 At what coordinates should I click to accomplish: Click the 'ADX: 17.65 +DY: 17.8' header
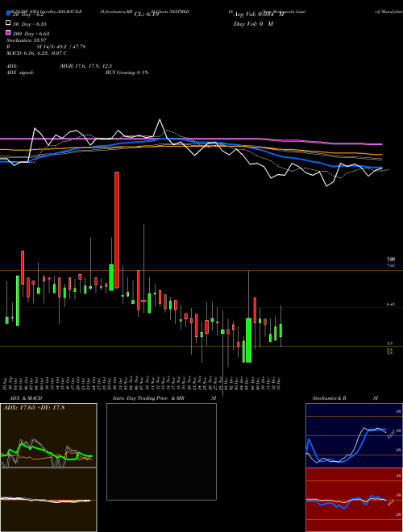click(34, 408)
